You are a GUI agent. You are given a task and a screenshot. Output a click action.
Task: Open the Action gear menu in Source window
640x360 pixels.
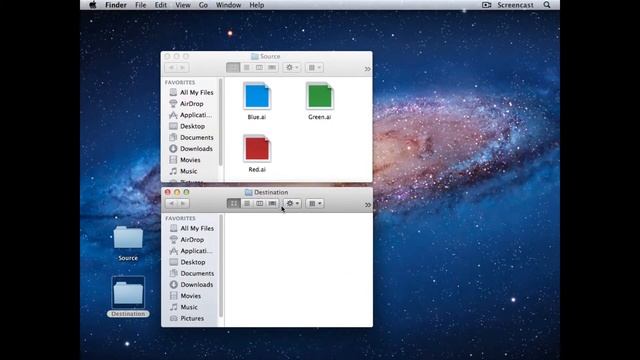click(x=292, y=67)
